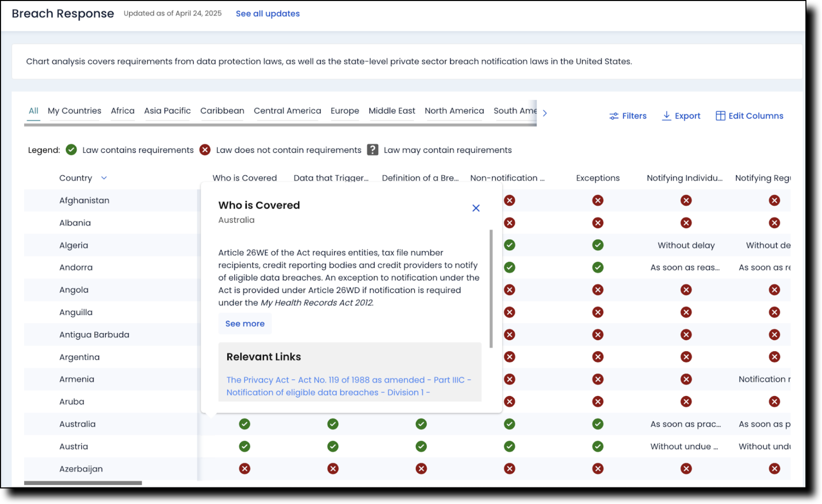The image size is (822, 504).
Task: Expand the See more section in popup
Action: [245, 323]
